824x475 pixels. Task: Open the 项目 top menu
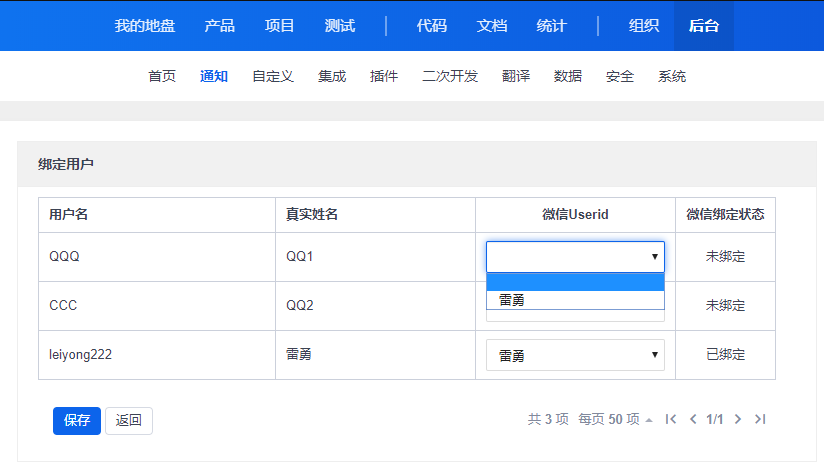[280, 26]
